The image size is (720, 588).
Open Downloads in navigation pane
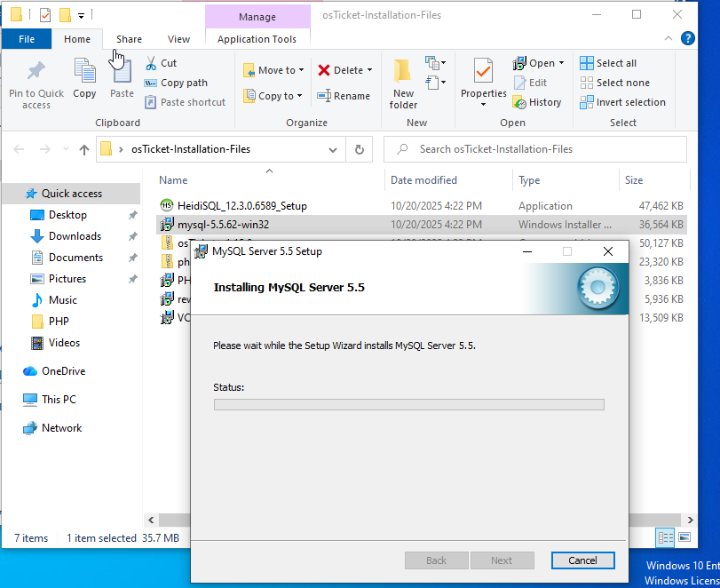point(75,236)
